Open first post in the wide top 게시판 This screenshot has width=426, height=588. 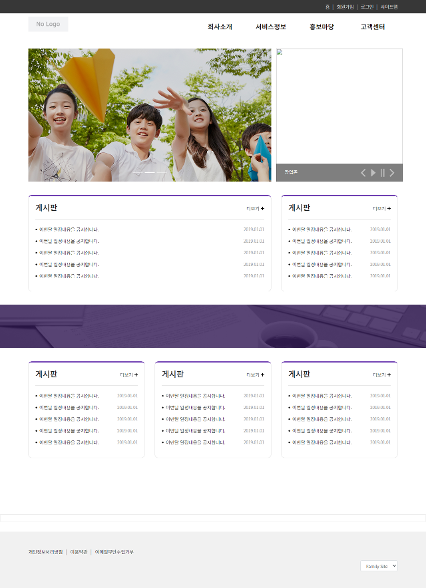coord(69,229)
